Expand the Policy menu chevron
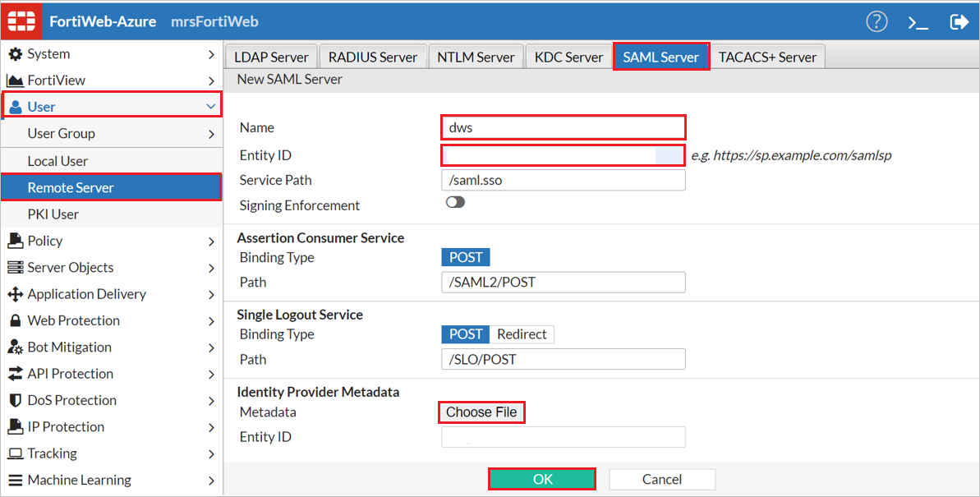Image resolution: width=980 pixels, height=497 pixels. [211, 242]
